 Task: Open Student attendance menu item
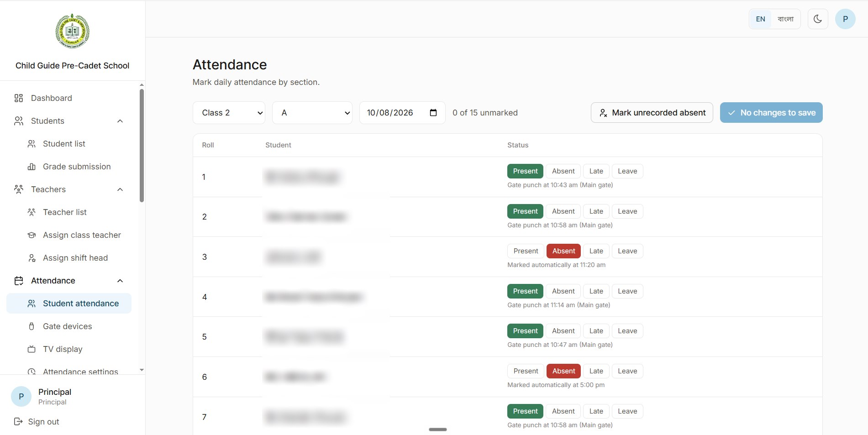point(69,304)
